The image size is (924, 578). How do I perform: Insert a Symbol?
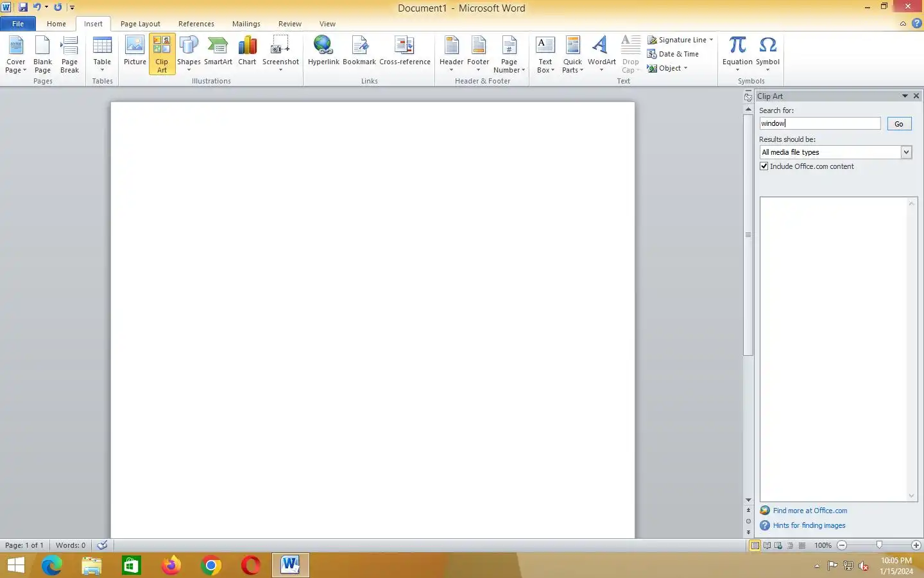[767, 55]
